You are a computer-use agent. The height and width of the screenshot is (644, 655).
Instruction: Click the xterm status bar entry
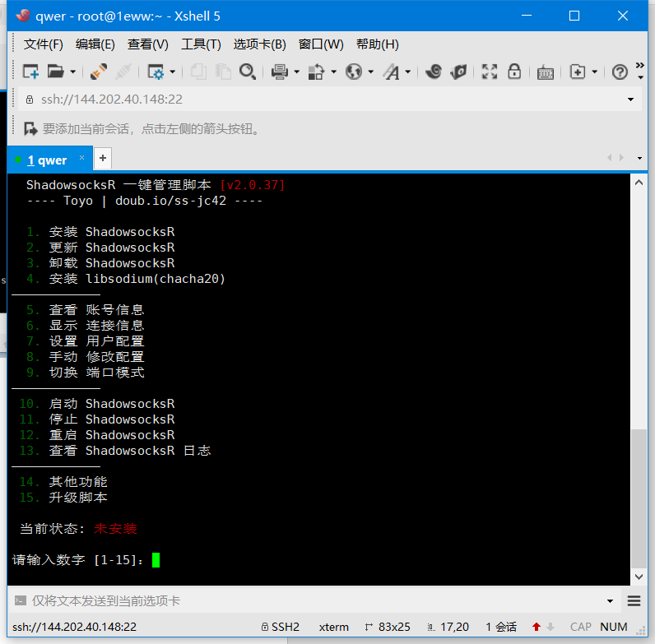334,627
